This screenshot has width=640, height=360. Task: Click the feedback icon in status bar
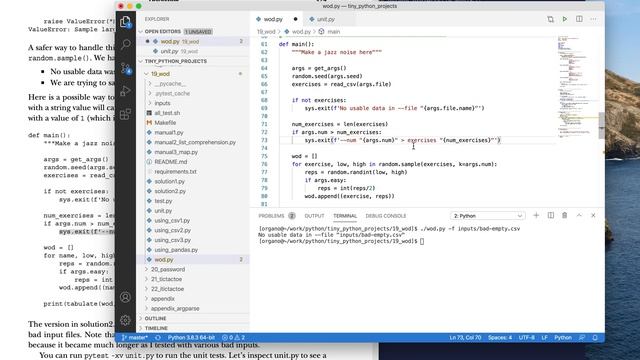coord(582,338)
